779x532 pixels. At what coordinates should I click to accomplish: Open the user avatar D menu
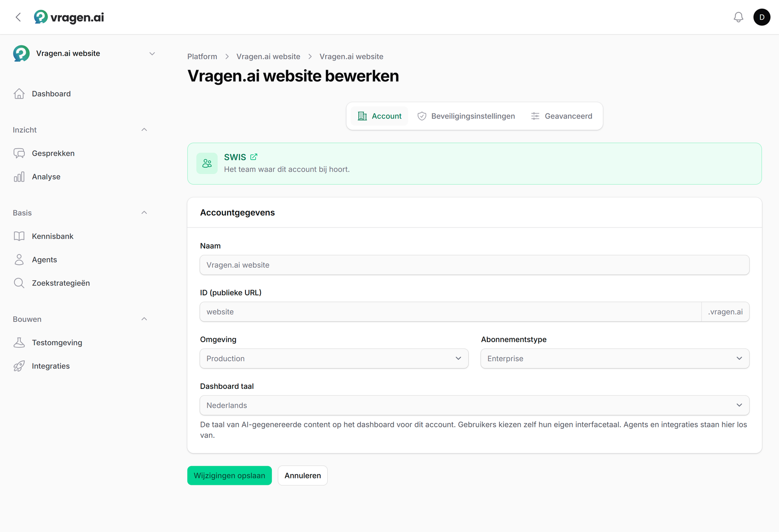pyautogui.click(x=762, y=17)
